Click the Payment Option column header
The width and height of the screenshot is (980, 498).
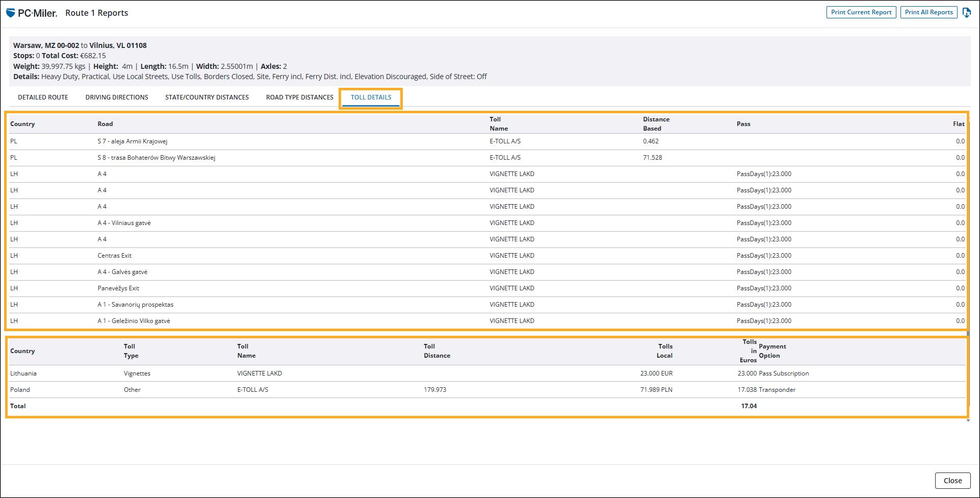[772, 351]
